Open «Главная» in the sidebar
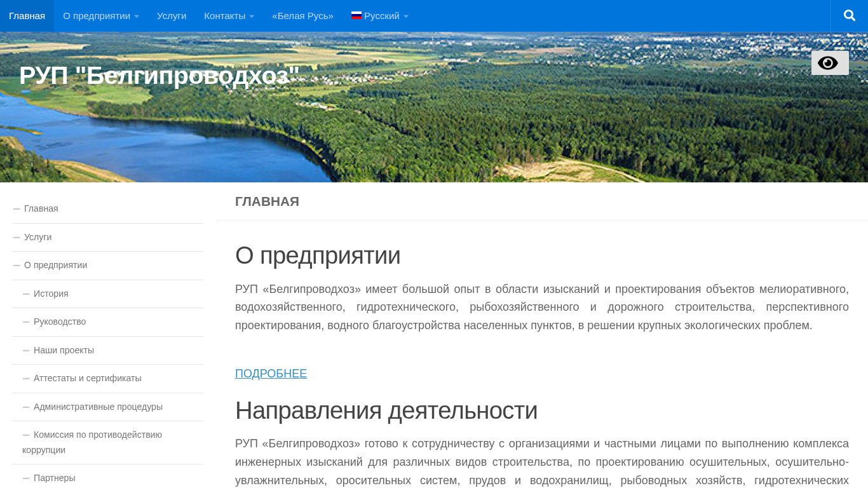This screenshot has height=488, width=868. point(41,208)
